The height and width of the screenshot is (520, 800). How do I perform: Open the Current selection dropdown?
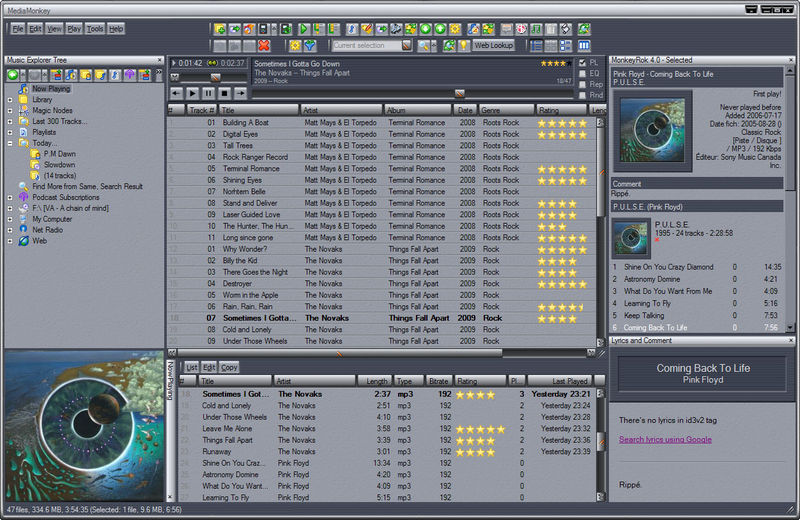point(406,45)
